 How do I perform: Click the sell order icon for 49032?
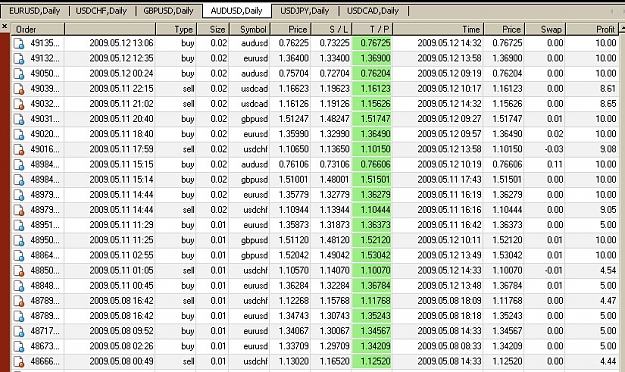pyautogui.click(x=19, y=104)
